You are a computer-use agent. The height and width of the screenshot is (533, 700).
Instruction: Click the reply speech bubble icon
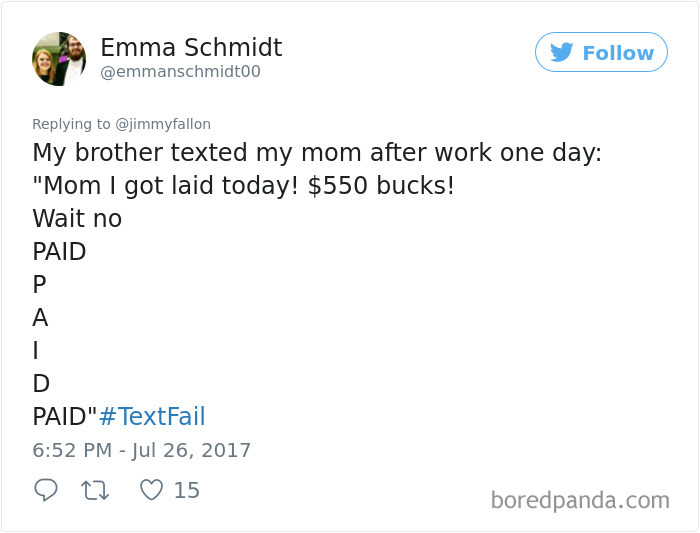46,490
